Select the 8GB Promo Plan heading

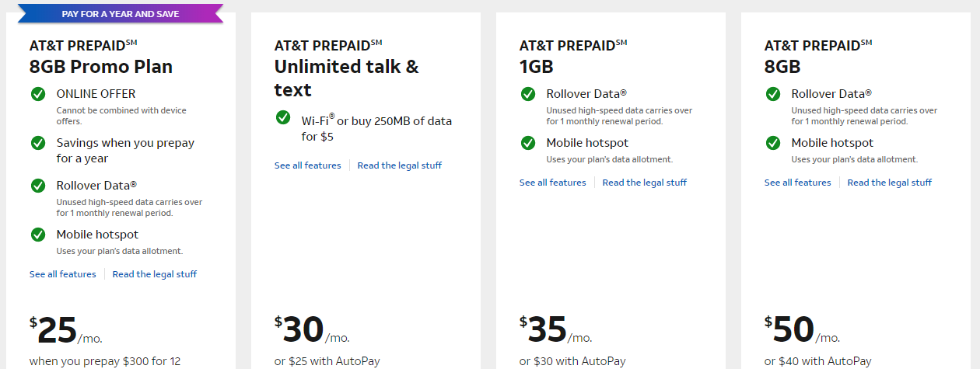[101, 66]
